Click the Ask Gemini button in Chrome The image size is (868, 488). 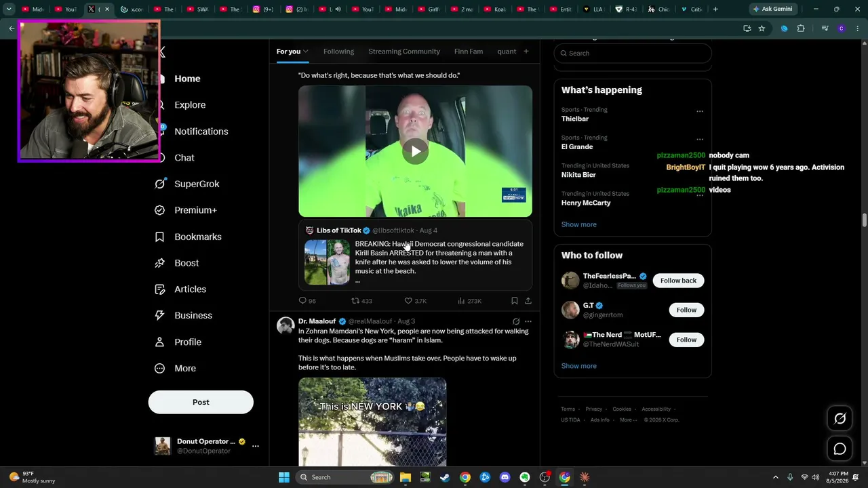click(772, 9)
